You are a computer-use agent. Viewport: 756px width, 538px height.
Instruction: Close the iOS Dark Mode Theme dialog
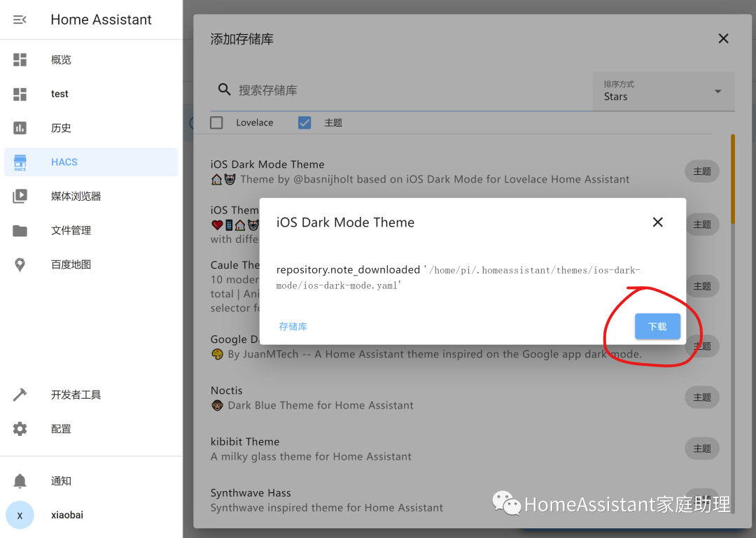pos(657,222)
